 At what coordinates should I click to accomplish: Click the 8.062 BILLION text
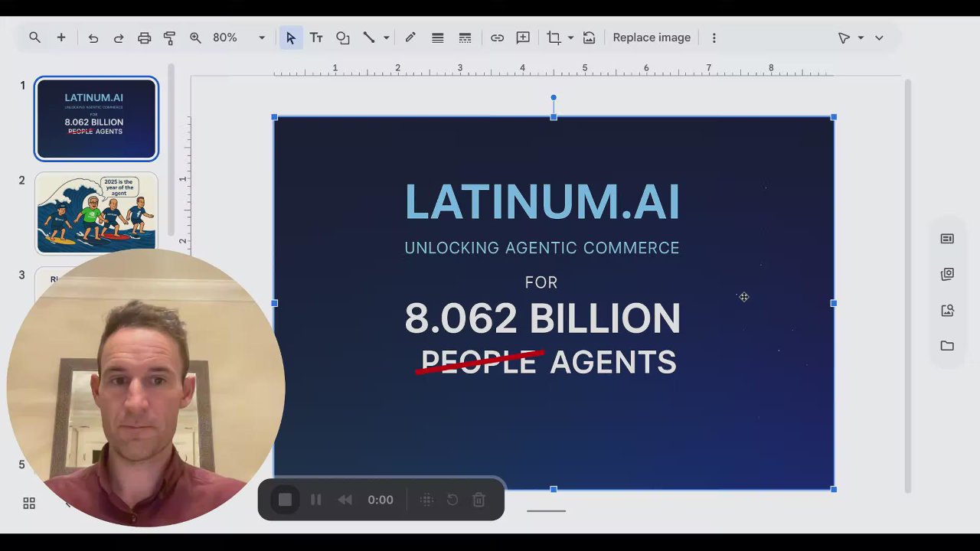[x=542, y=318]
